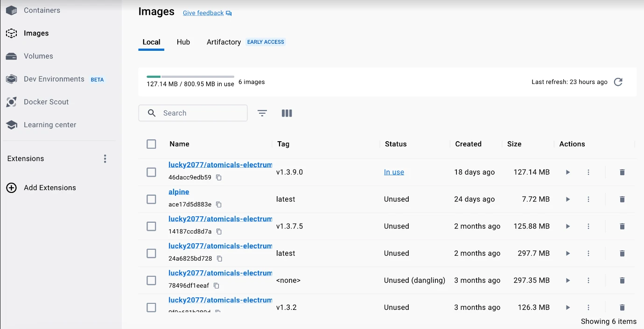This screenshot has height=329, width=644.
Task: Expand the Extensions options menu
Action: (105, 159)
